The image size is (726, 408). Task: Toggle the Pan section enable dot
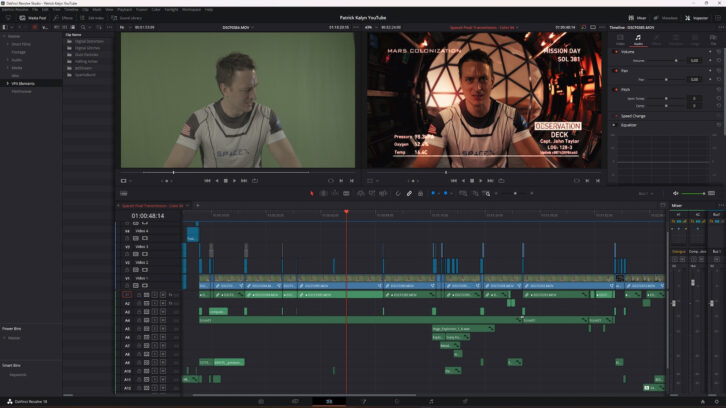click(x=616, y=71)
